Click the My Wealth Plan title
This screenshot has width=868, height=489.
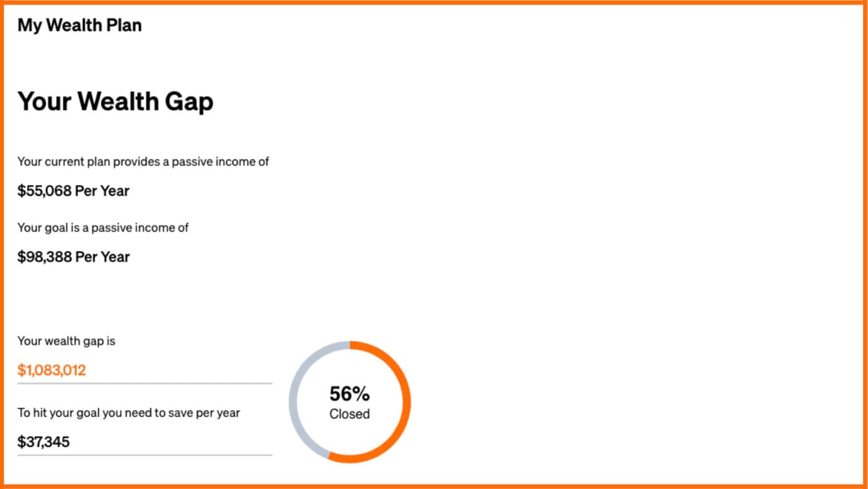point(79,25)
